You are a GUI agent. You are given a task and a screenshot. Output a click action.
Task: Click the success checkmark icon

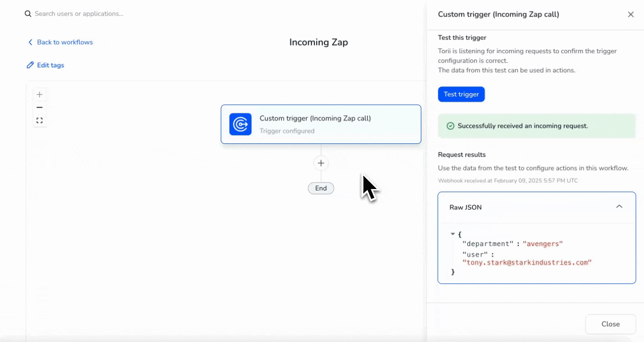pyautogui.click(x=451, y=126)
